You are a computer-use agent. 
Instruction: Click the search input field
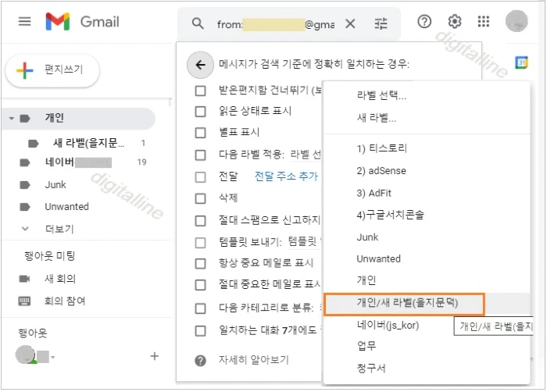pos(275,24)
